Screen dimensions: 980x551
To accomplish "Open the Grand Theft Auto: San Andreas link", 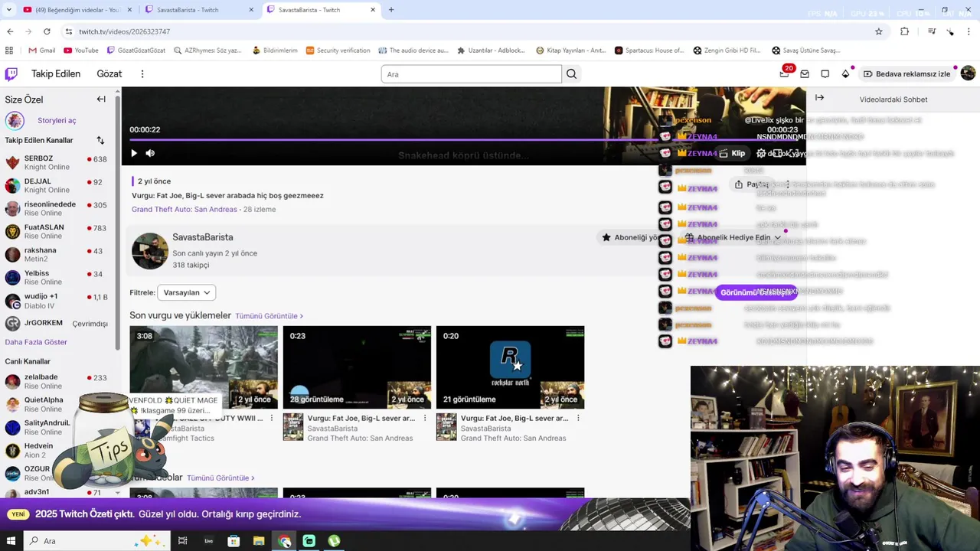I will [x=185, y=209].
